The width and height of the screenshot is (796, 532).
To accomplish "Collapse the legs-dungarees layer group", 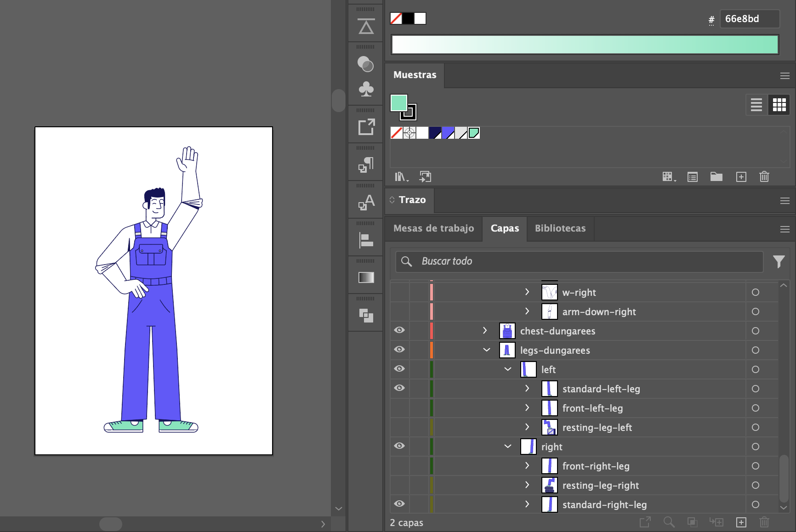I will coord(486,350).
